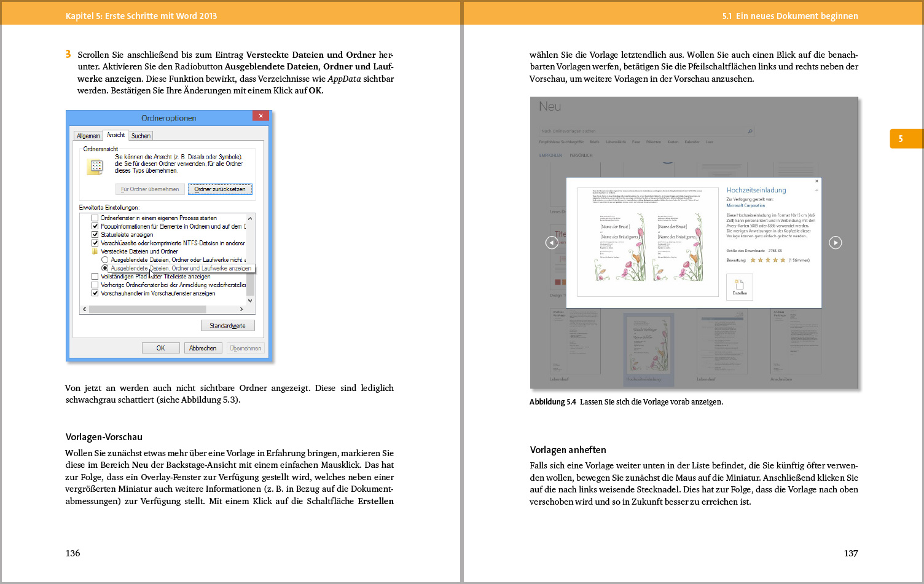The image size is (924, 584).
Task: Click the last rating star next to Bewertung
Action: 783,260
